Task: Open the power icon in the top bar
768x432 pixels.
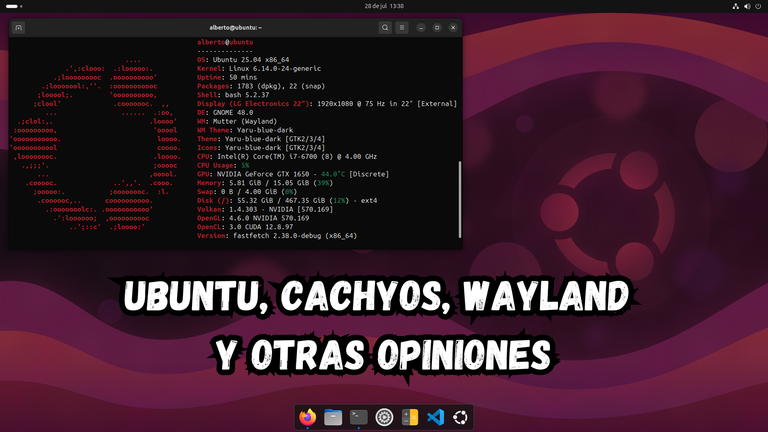Action: tap(758, 6)
